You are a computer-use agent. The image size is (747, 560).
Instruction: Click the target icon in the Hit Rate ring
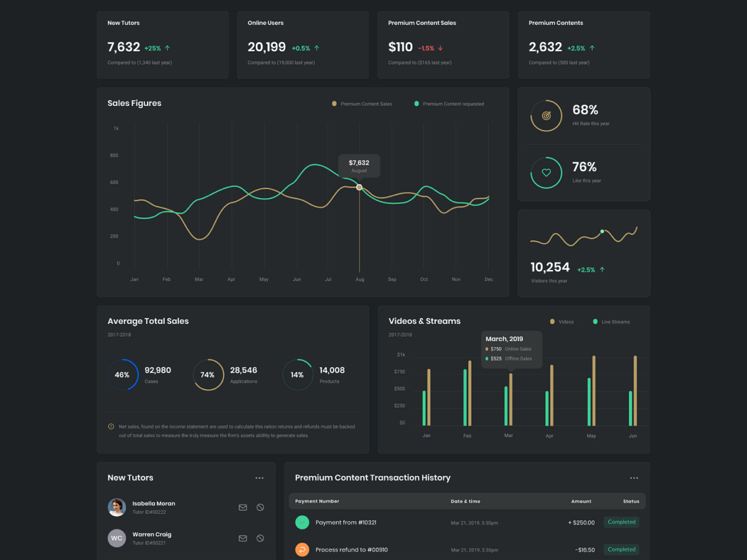pos(547,116)
